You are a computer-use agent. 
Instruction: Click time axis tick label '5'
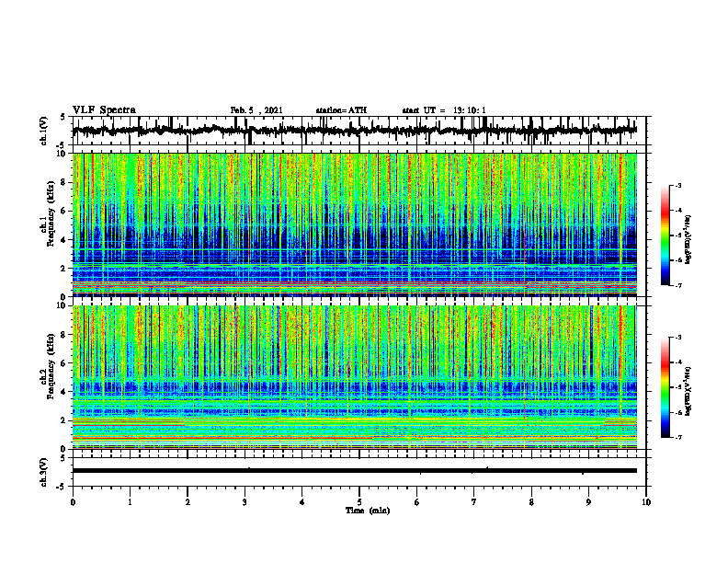point(359,502)
